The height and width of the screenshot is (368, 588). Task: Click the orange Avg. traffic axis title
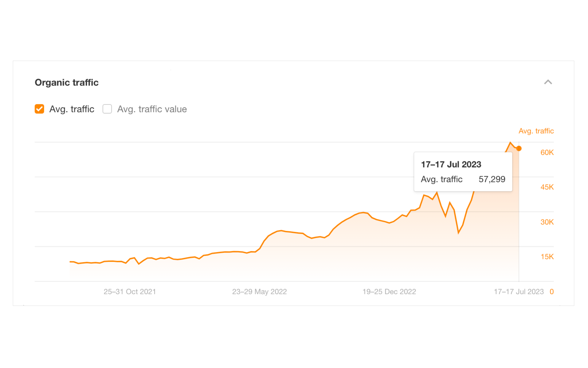pyautogui.click(x=536, y=131)
